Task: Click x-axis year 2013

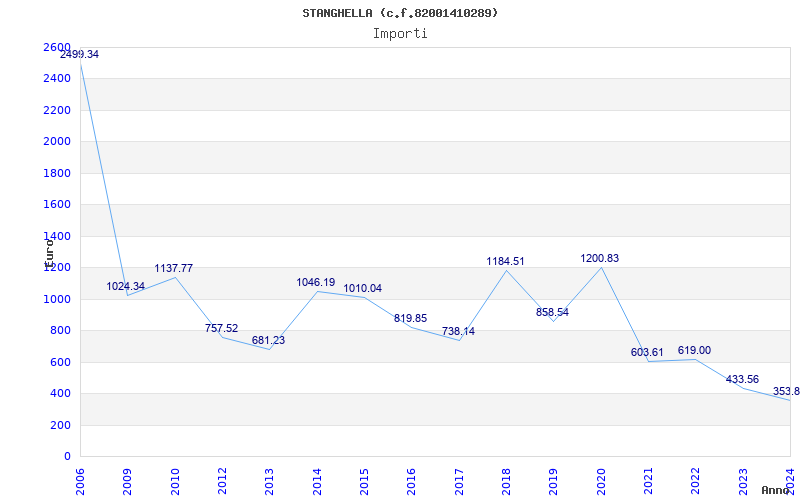Action: tap(269, 481)
